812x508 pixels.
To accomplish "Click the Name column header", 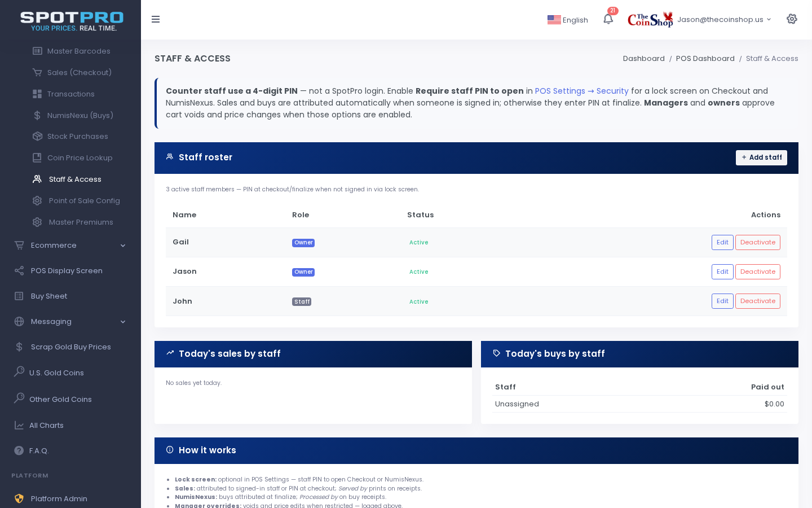I will pyautogui.click(x=184, y=215).
